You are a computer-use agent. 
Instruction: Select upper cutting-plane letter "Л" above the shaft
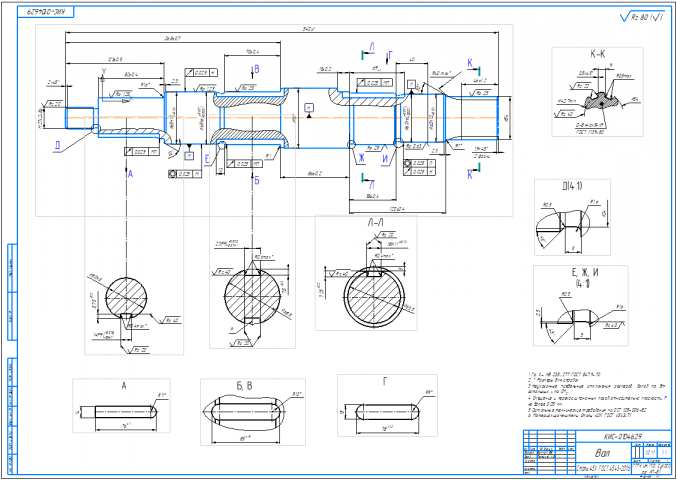(372, 46)
